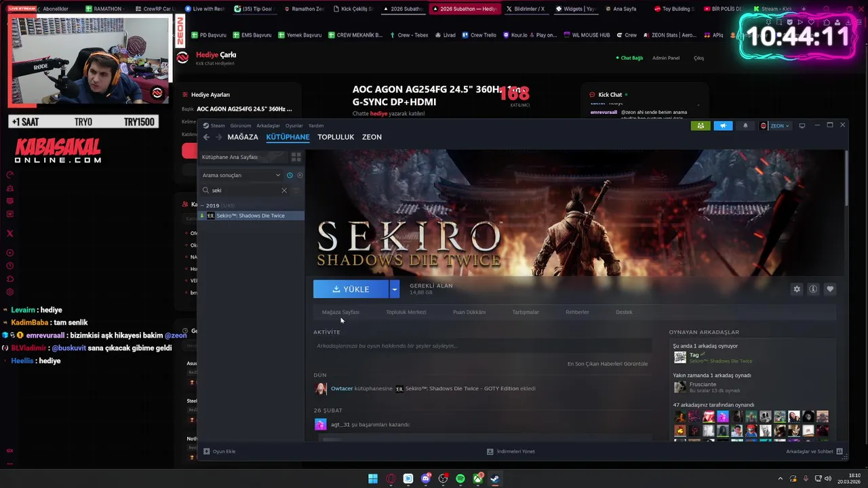Go forward with Steam's right arrow
Image resolution: width=868 pixels, height=488 pixels.
[218, 137]
